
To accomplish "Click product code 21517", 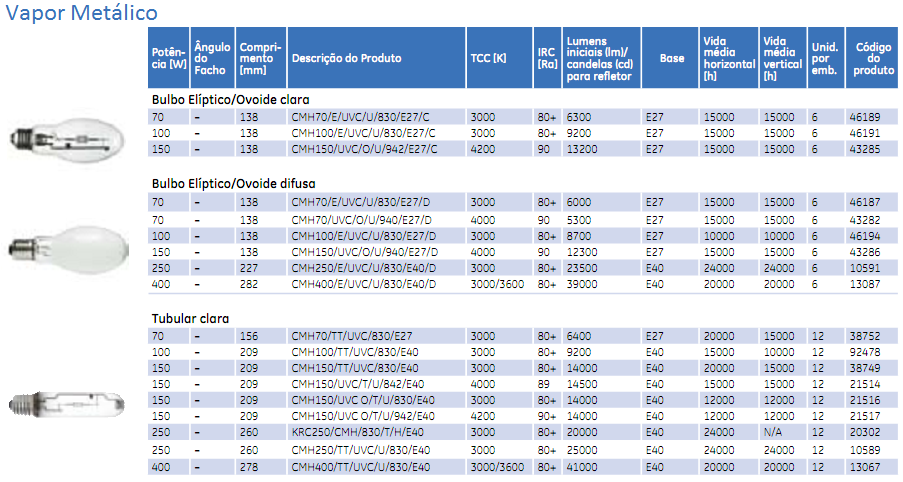I will coord(864,416).
